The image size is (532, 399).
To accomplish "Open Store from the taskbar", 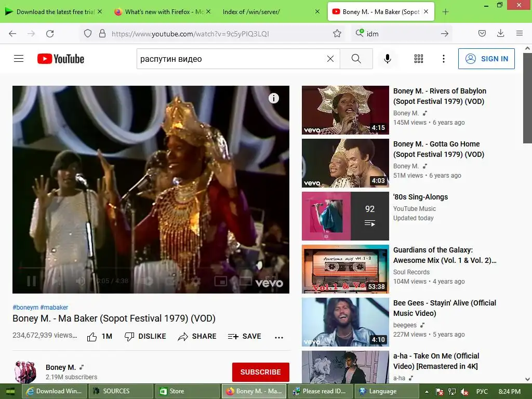I will pos(188,392).
